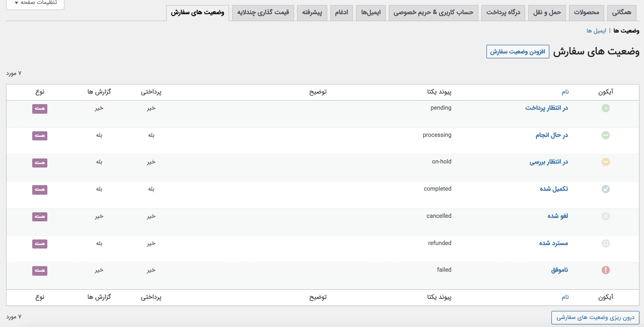The width and height of the screenshot is (644, 327).
Task: Click the green dots icon for processing status
Action: 605,135
